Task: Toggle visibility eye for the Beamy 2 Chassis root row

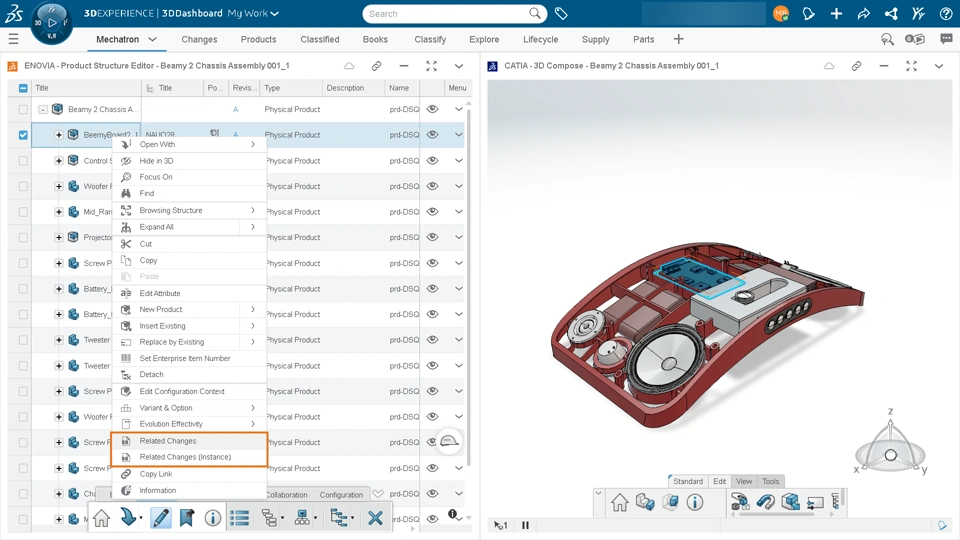Action: point(433,109)
